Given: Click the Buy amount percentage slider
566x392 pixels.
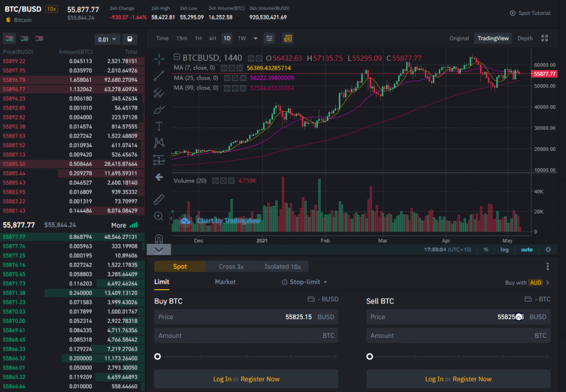Looking at the screenshot, I should pos(158,357).
